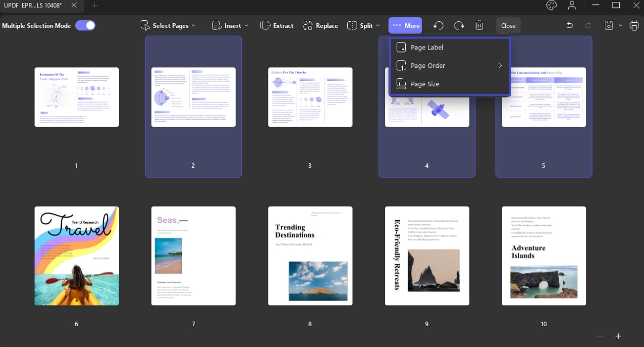
Task: Click the Page Order icon
Action: click(401, 65)
